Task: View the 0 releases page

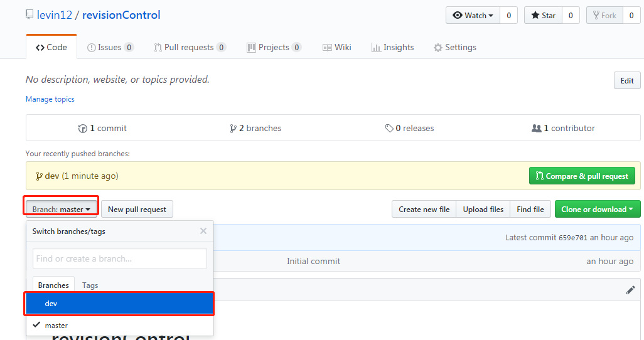Action: tap(409, 128)
